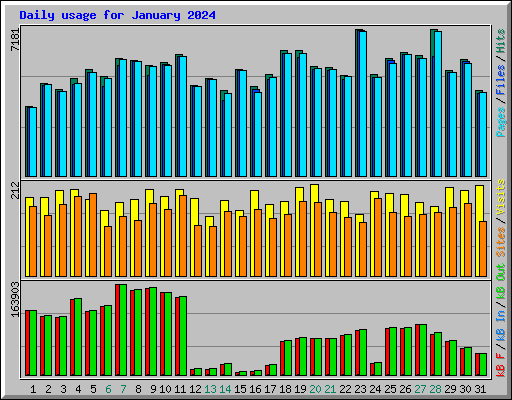Click the 163903 kilobytes axis label
This screenshot has height=400, width=512.
[15, 300]
